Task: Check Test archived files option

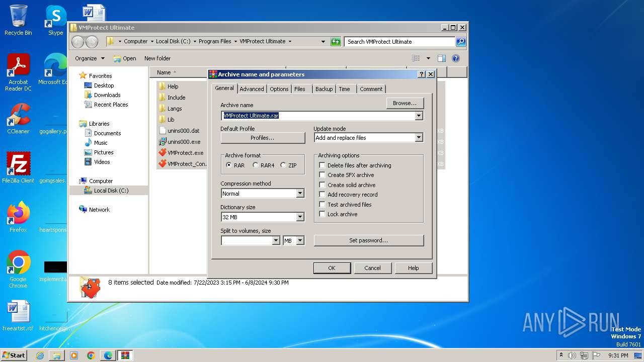Action: pyautogui.click(x=322, y=205)
